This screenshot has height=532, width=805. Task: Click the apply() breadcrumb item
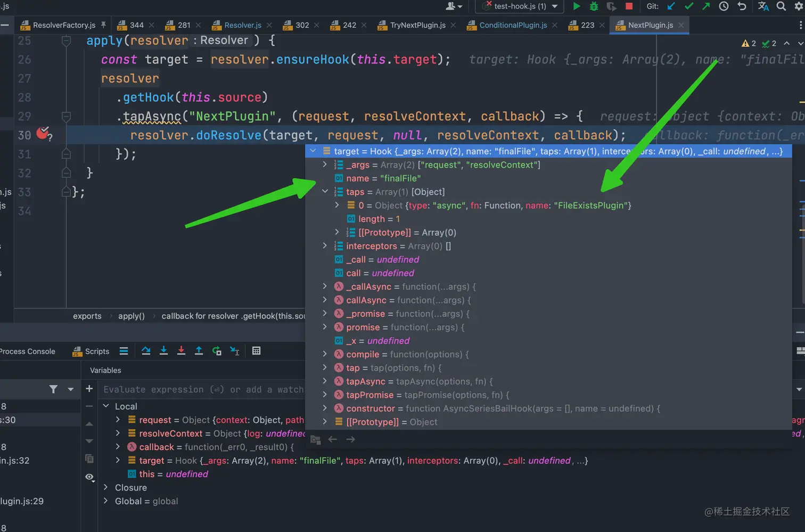pos(131,316)
